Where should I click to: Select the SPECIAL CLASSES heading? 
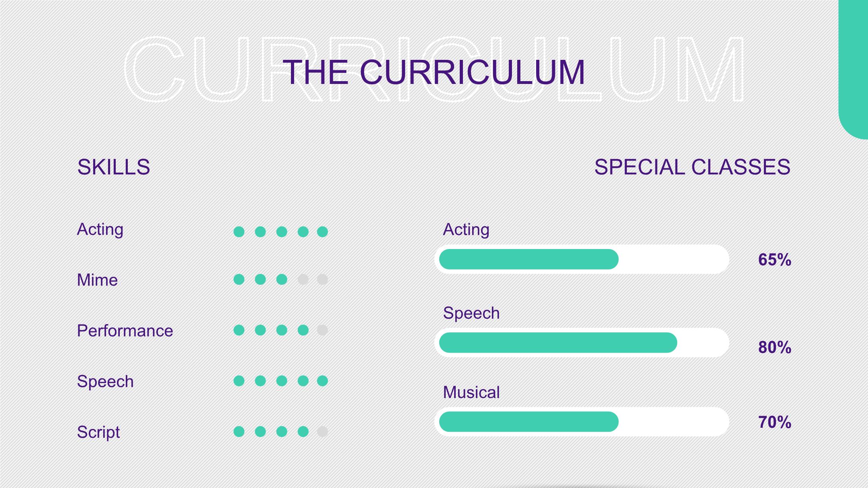692,167
